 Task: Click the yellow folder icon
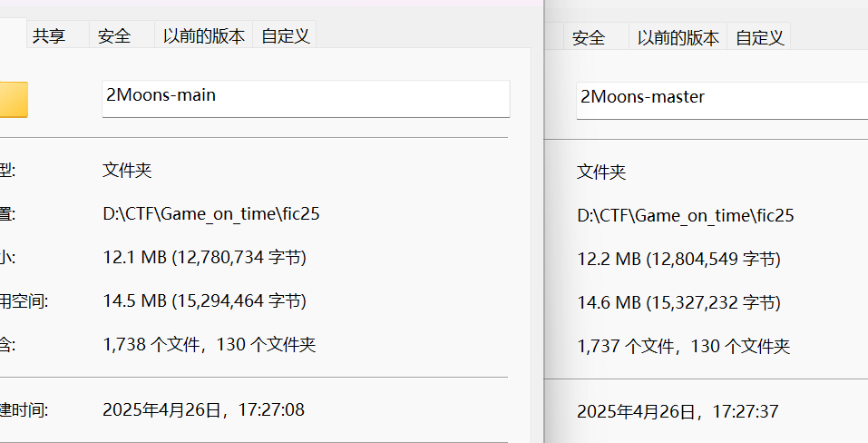(x=13, y=100)
